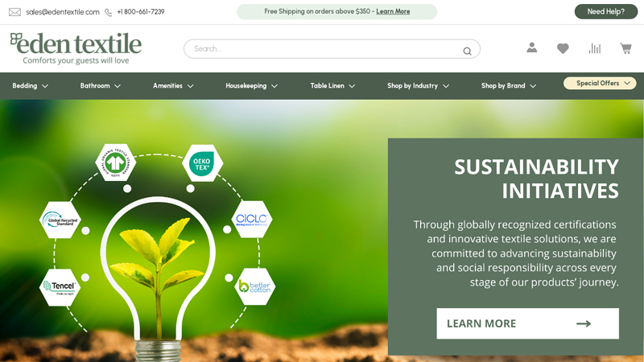This screenshot has height=362, width=644.
Task: Click the Global Recycled Standard badge
Action: point(61,220)
